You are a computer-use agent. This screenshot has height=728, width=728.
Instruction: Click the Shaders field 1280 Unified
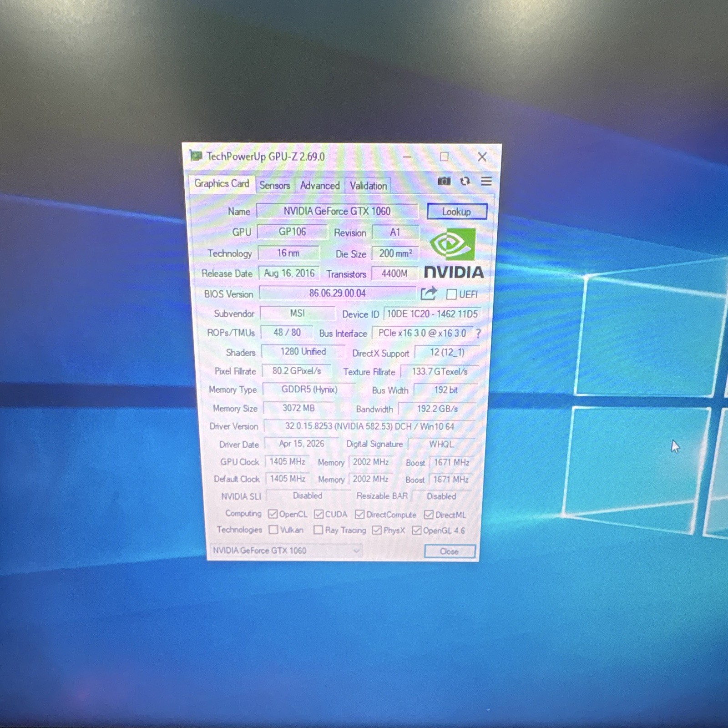[x=303, y=352]
